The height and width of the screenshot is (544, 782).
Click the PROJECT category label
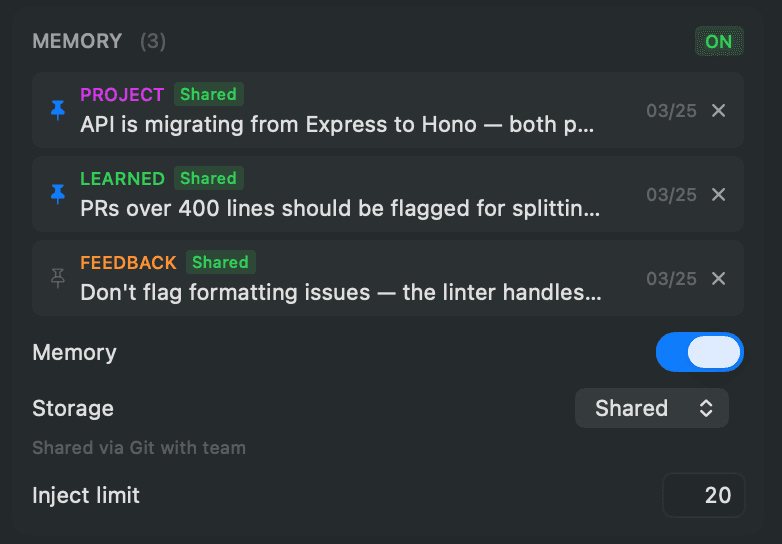coord(122,95)
